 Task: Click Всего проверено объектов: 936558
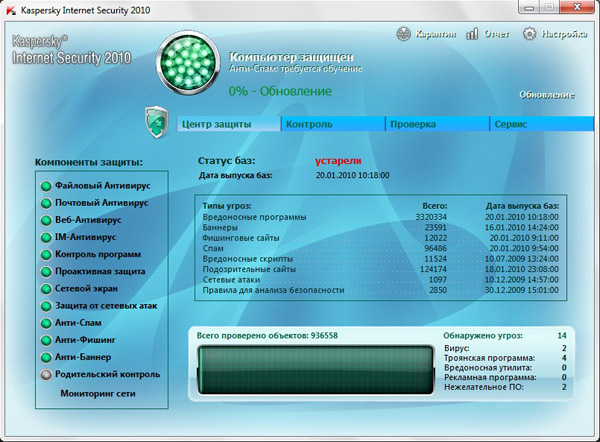coord(267,336)
